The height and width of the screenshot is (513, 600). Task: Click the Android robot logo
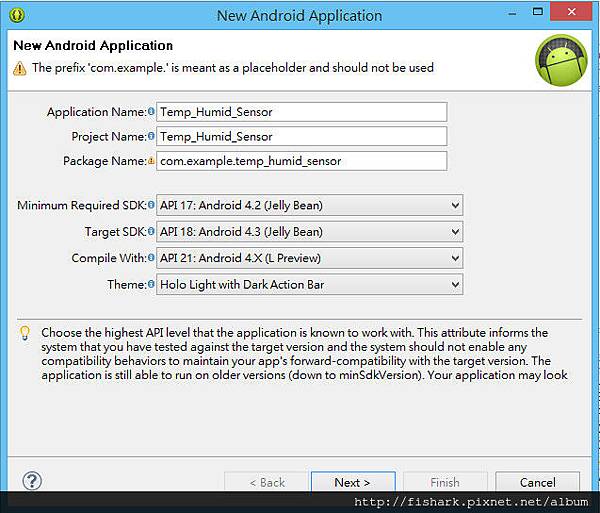[561, 60]
